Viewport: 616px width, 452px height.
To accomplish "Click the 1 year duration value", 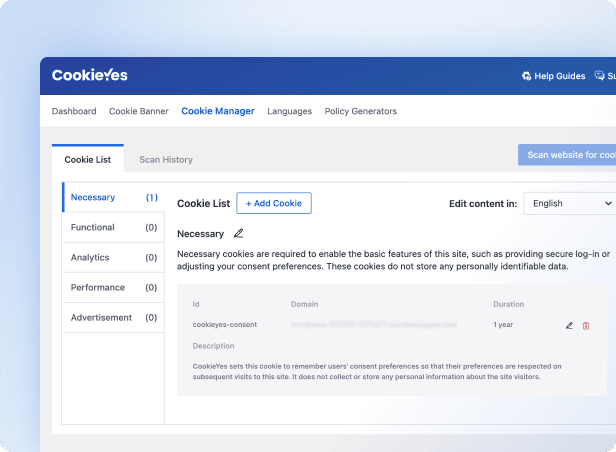I will pos(503,325).
